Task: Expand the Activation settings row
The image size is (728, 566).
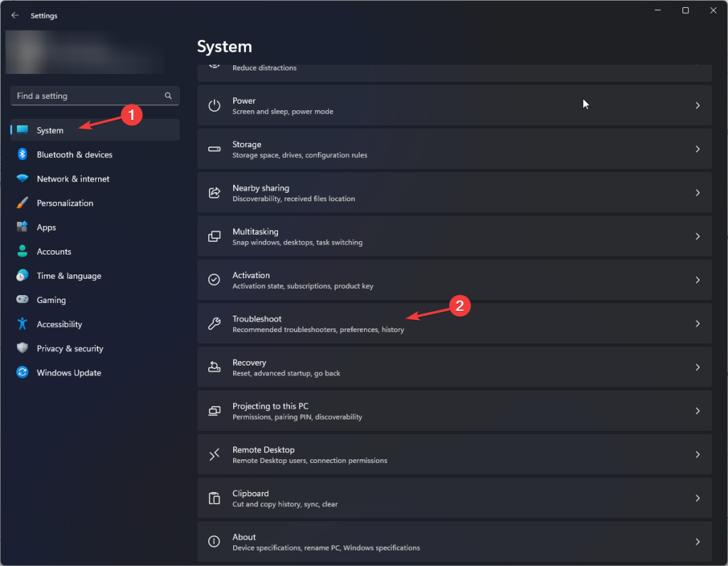Action: point(697,279)
